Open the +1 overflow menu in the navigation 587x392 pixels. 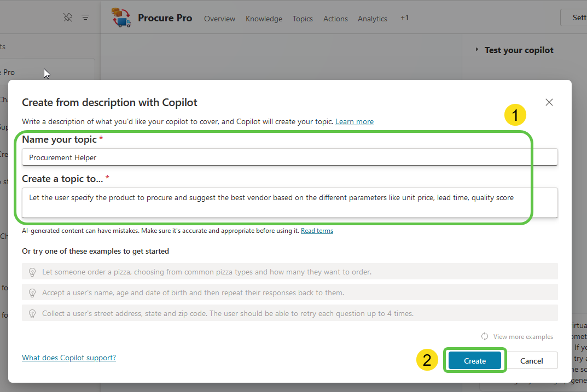point(404,17)
